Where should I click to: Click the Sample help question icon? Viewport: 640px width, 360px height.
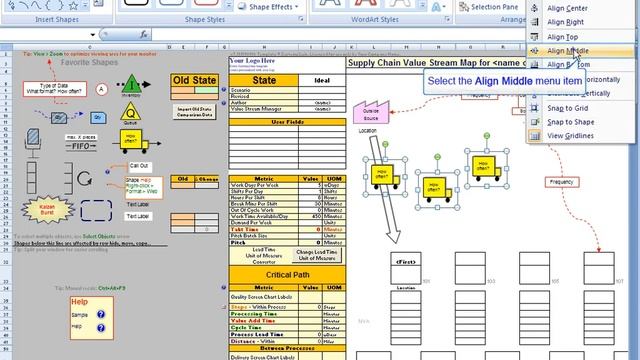(x=101, y=314)
